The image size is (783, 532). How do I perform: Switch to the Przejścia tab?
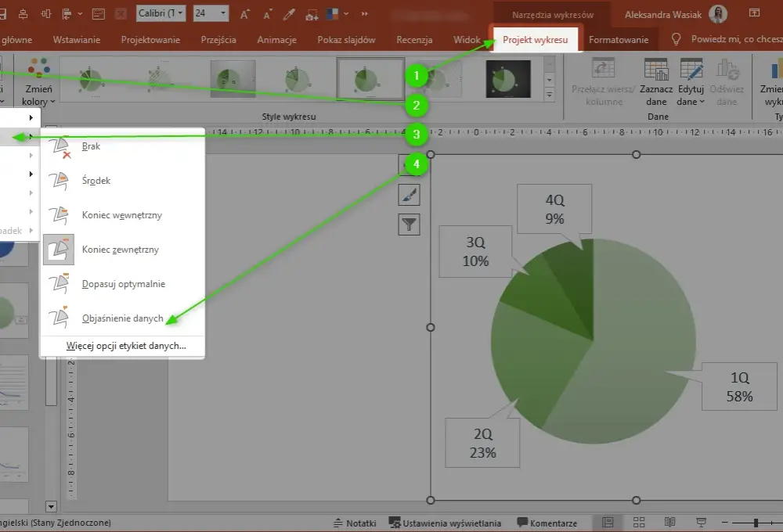tap(218, 39)
